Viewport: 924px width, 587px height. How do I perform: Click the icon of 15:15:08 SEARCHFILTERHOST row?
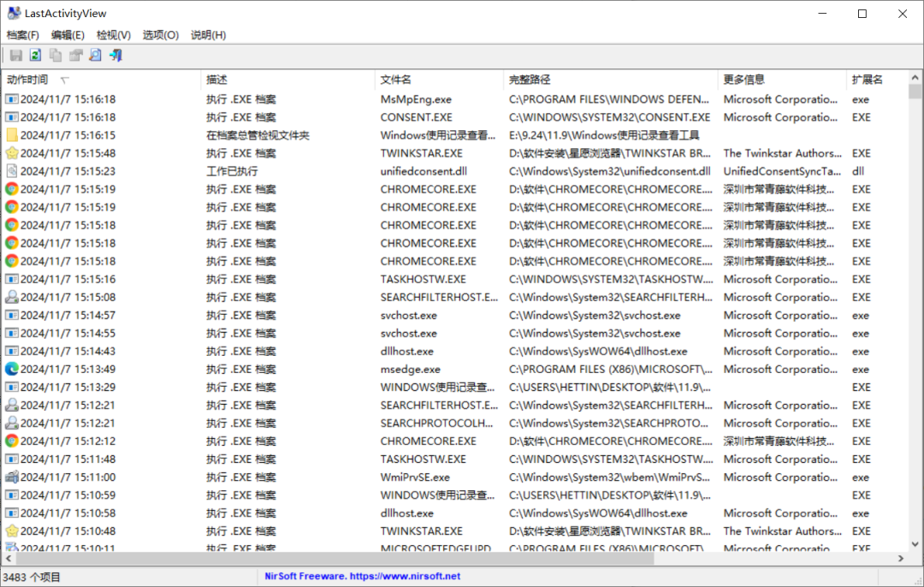click(12, 297)
